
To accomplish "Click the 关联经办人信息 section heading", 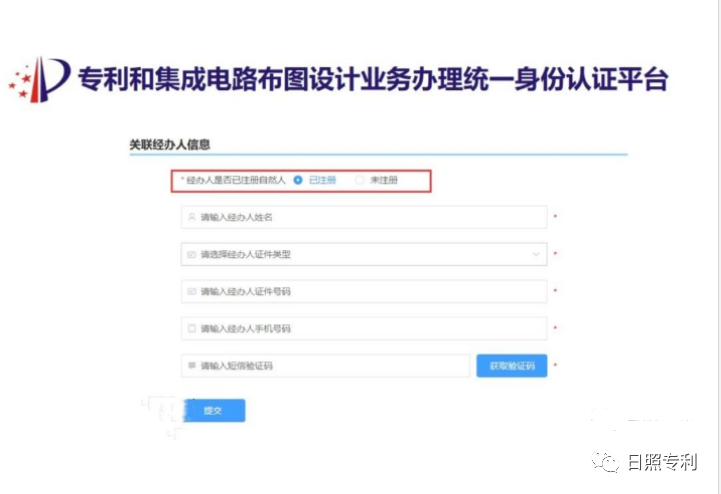I will pos(169,144).
